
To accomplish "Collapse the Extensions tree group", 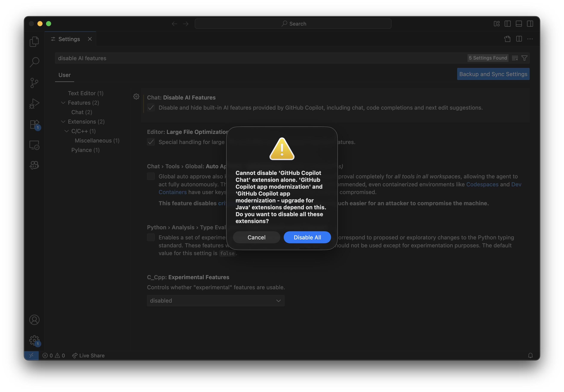I will click(x=63, y=122).
